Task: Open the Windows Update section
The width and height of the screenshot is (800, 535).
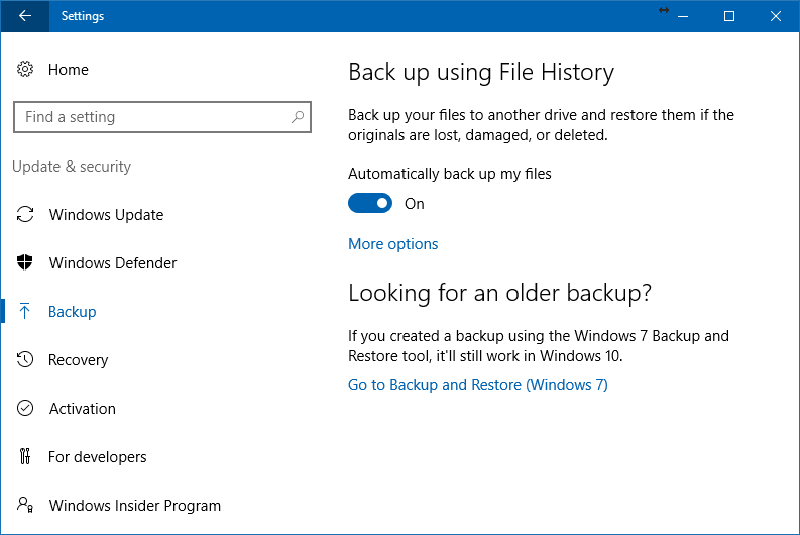Action: click(106, 215)
